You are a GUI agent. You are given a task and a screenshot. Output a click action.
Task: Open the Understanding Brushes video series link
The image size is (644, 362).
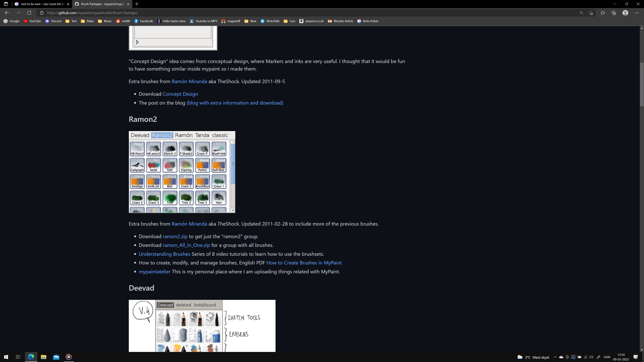pyautogui.click(x=164, y=254)
